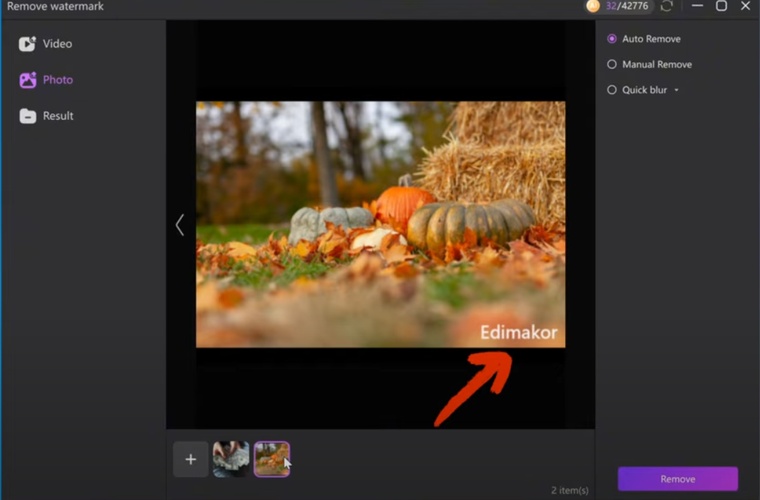Go to previous image with left chevron
This screenshot has height=500, width=760.
[x=180, y=225]
